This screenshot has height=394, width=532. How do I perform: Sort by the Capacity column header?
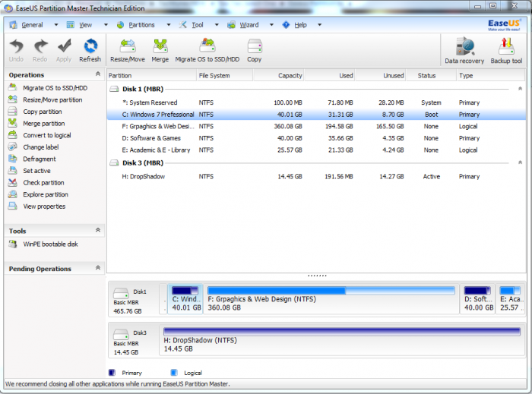pos(279,76)
